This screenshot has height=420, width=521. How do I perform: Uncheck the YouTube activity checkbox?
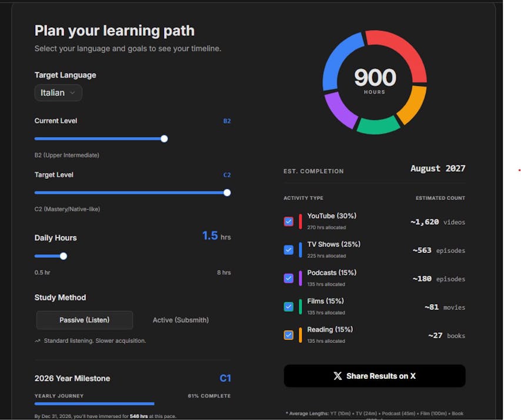pyautogui.click(x=288, y=222)
